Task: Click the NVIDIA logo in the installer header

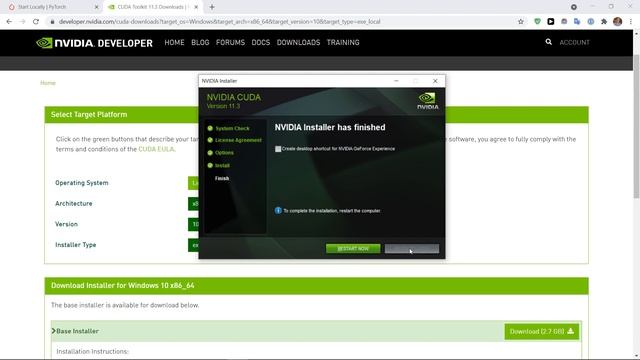Action: tap(427, 101)
